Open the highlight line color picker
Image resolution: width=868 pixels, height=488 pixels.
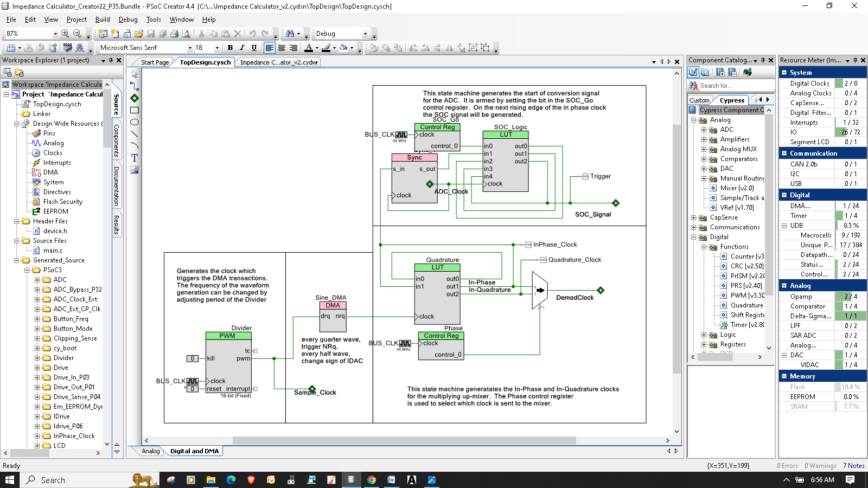[325, 48]
